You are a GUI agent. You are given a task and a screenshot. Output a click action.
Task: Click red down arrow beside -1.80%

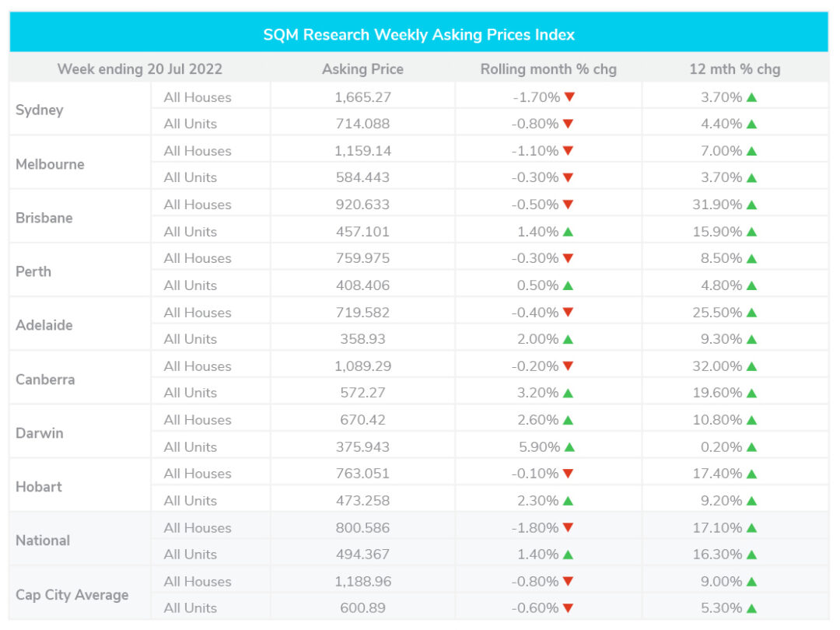point(569,527)
